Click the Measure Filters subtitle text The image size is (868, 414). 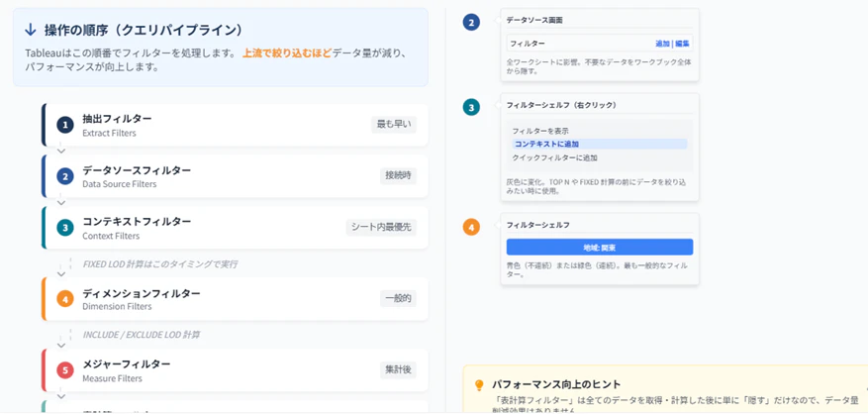[113, 378]
